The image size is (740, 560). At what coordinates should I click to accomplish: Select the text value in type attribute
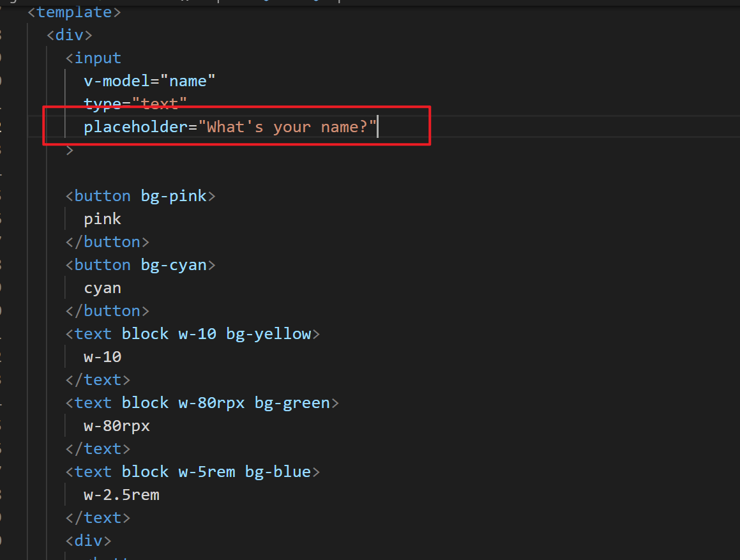click(x=162, y=103)
